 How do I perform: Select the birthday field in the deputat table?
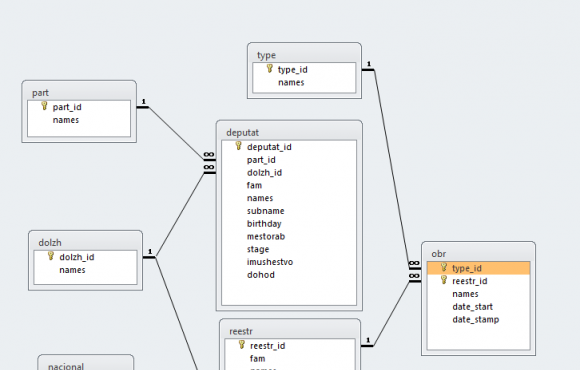coord(264,224)
